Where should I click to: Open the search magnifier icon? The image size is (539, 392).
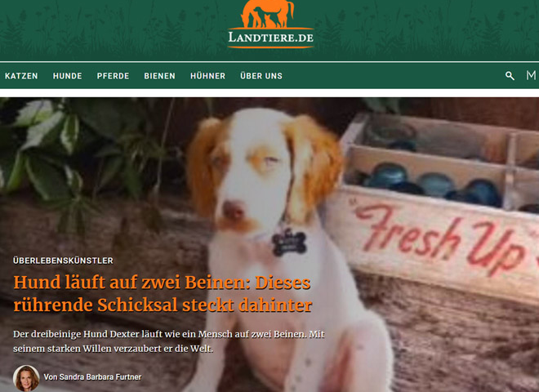click(x=510, y=76)
